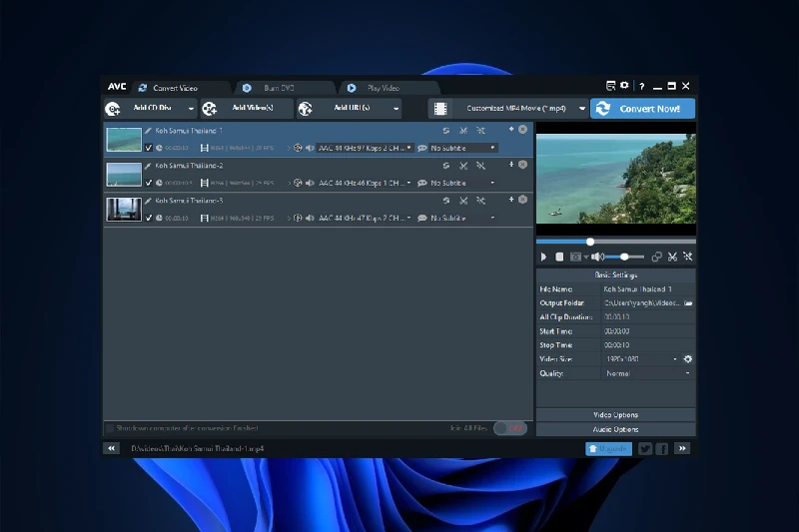Viewport: 799px width, 532px height.
Task: Click the refresh icon on Koh Samui Thailand-1 row
Action: tap(446, 131)
